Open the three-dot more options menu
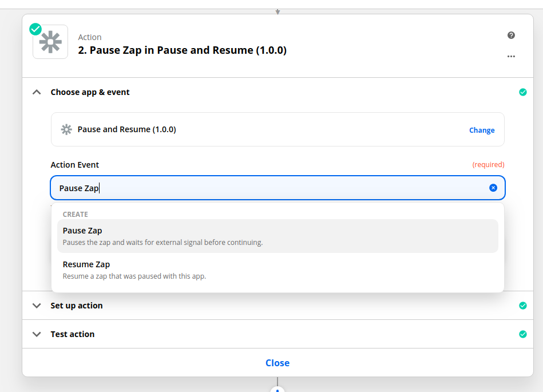 coord(511,56)
